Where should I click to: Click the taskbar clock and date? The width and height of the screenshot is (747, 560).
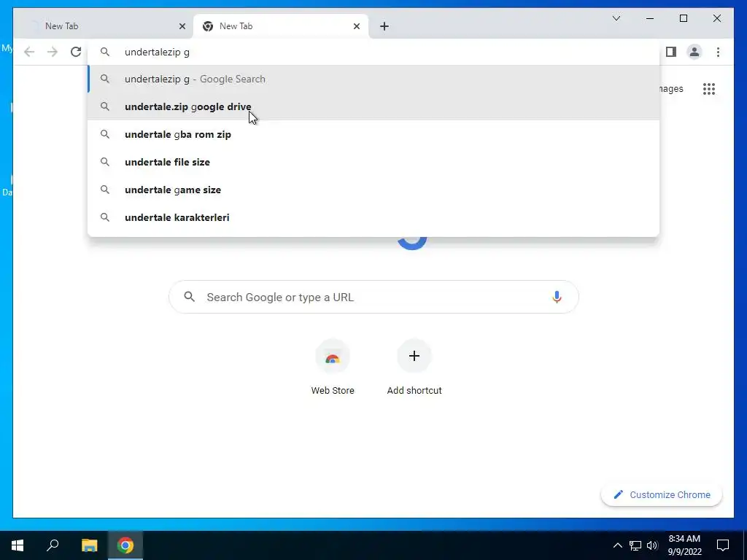click(x=684, y=545)
